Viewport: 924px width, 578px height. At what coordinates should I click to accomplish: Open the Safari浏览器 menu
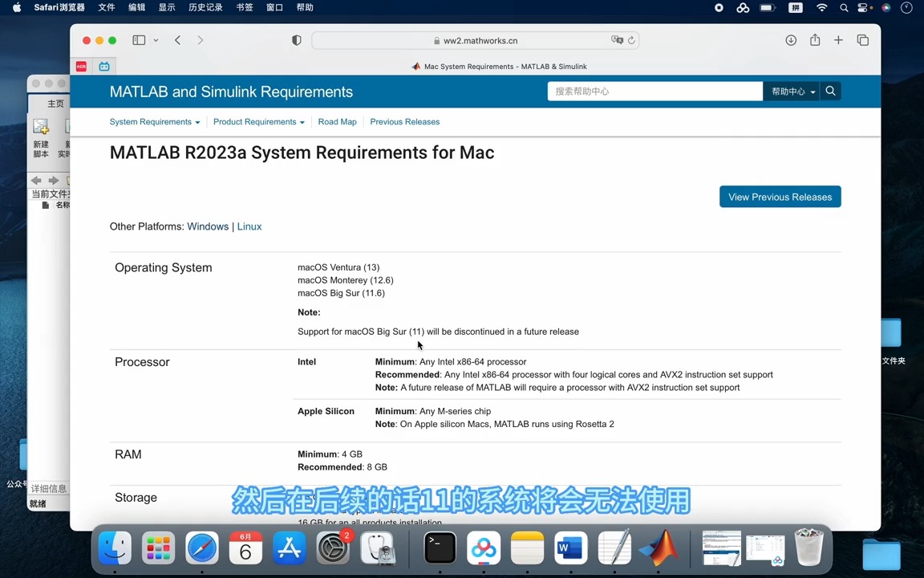59,8
